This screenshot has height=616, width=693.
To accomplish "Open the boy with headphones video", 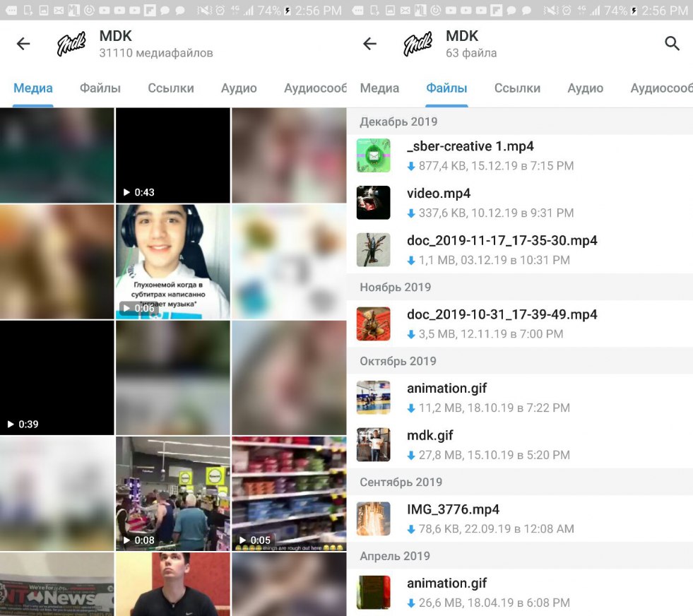I will click(x=173, y=261).
